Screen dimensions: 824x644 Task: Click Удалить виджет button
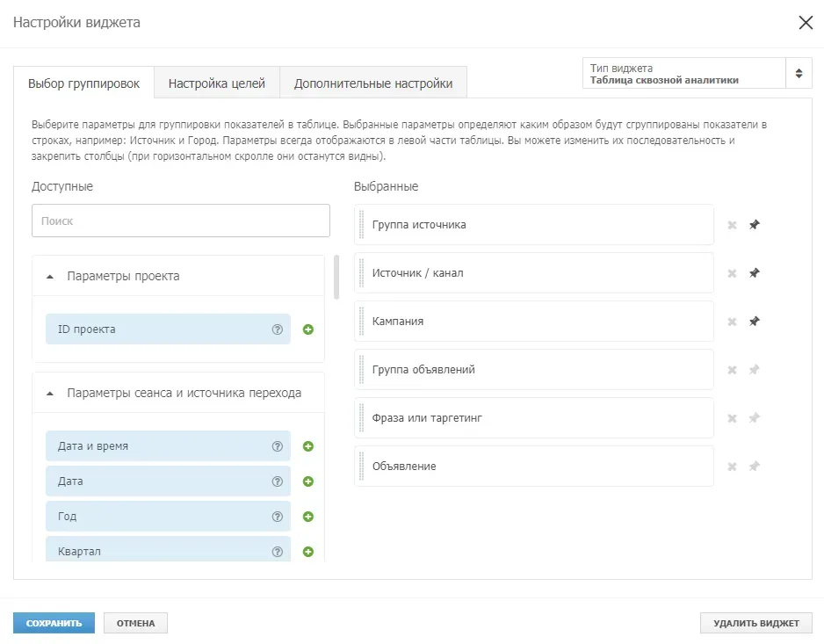(756, 623)
